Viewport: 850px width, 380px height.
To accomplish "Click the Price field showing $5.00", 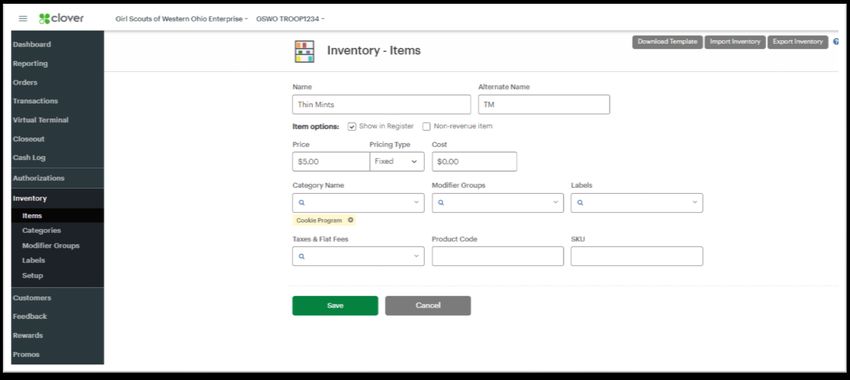I will tap(331, 162).
